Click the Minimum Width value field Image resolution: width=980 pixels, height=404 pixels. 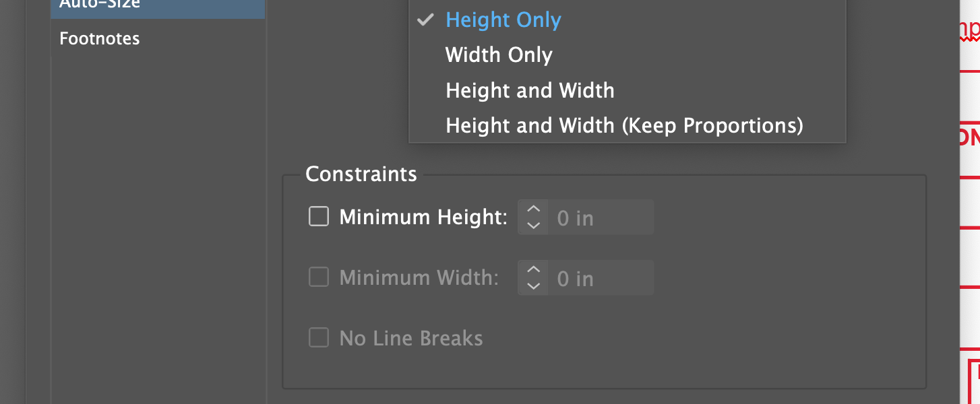(601, 278)
